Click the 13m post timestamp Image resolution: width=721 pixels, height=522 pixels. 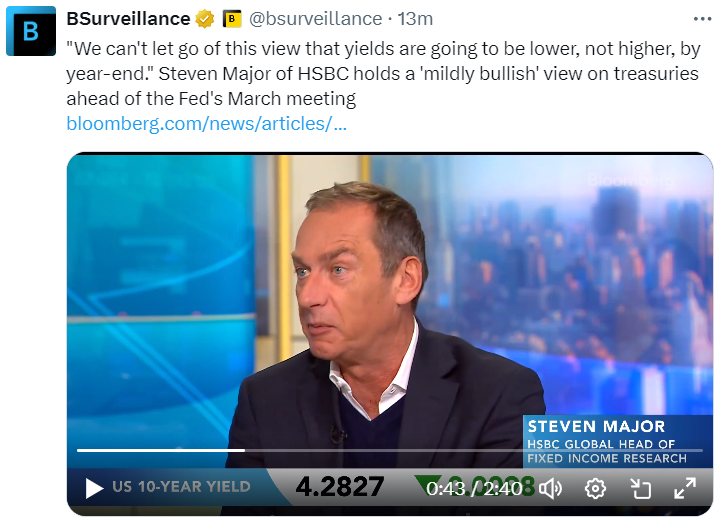pos(416,18)
